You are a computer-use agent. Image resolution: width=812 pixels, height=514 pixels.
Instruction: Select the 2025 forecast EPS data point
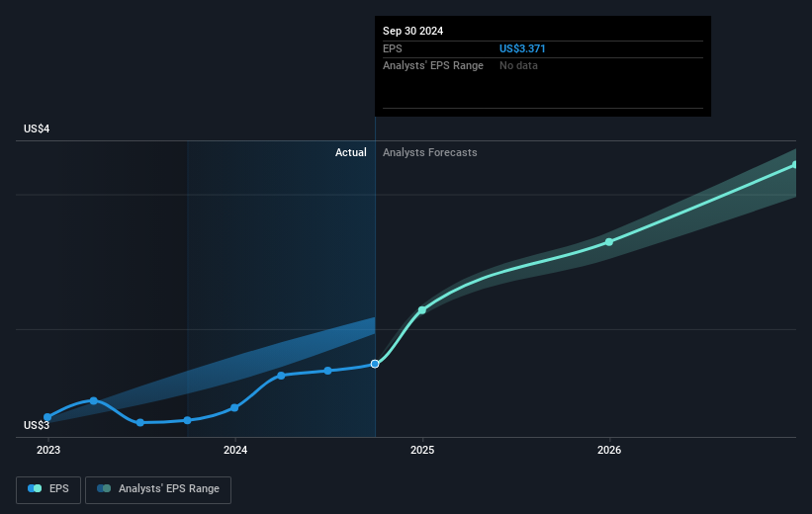point(422,310)
